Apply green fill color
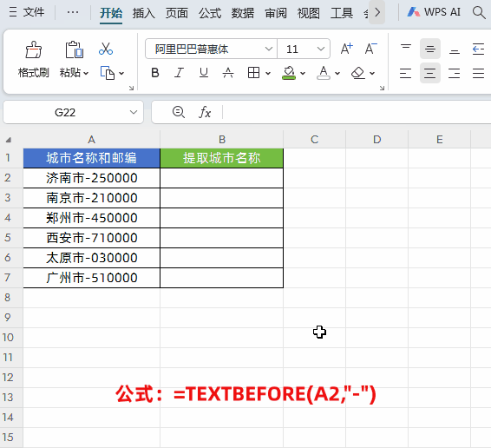This screenshot has height=448, width=491. coord(289,73)
